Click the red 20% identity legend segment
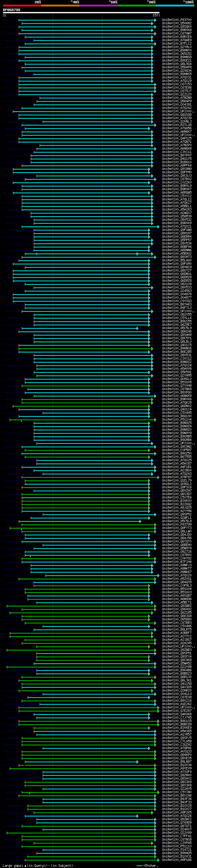Image resolution: width=197 pixels, height=868 pixels. tap(22, 6)
